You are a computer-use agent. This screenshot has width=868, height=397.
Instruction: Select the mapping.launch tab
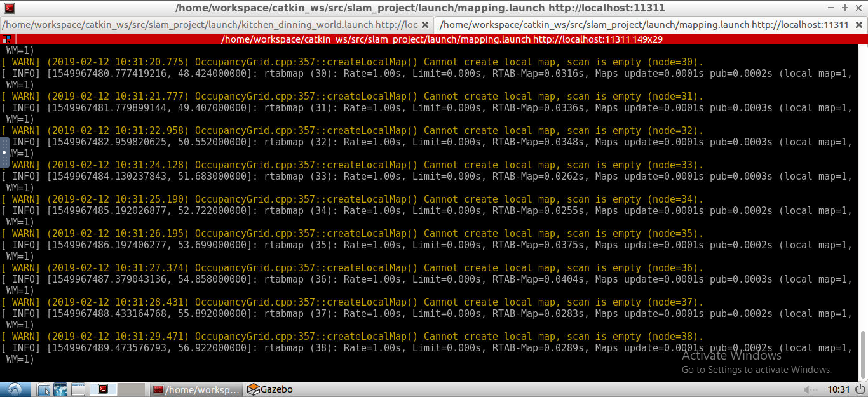(x=643, y=25)
